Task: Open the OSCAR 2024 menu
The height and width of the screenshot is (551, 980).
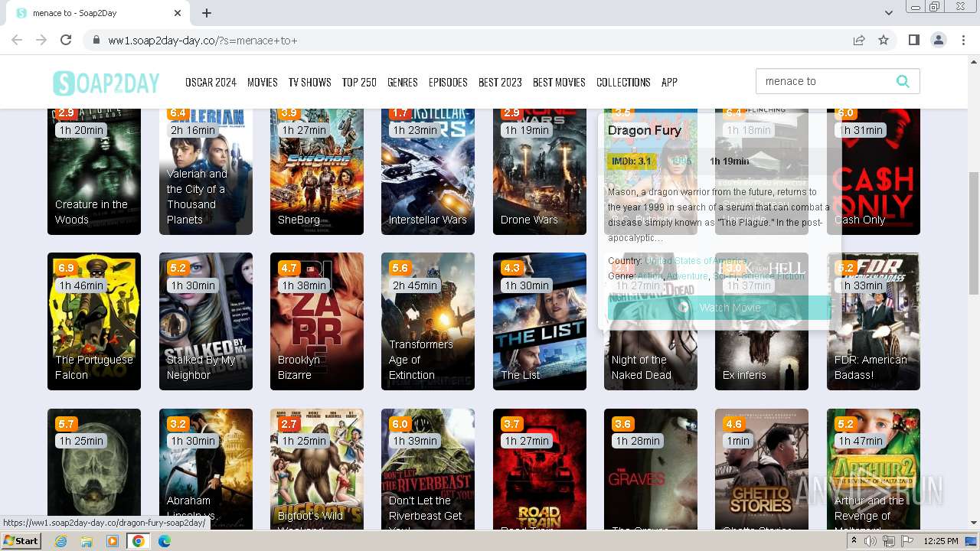Action: (211, 83)
